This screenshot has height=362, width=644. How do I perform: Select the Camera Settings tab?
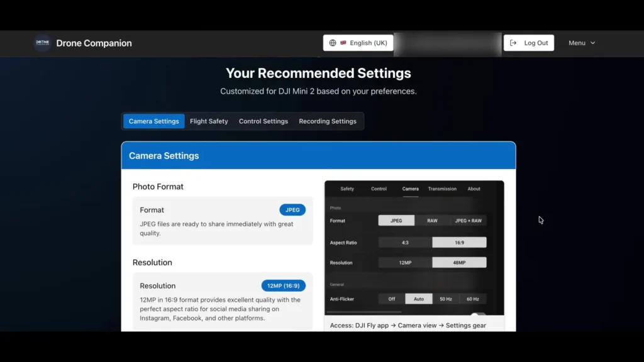pyautogui.click(x=153, y=121)
